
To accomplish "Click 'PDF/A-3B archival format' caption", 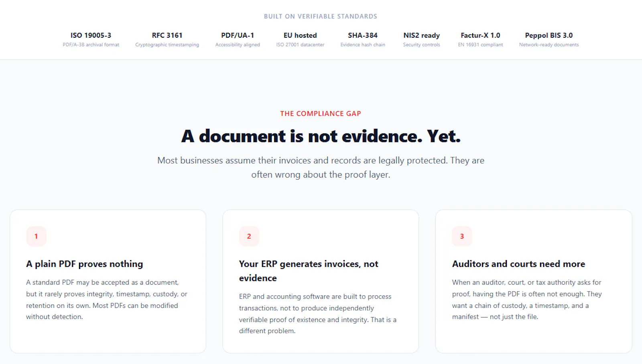I will pos(91,45).
